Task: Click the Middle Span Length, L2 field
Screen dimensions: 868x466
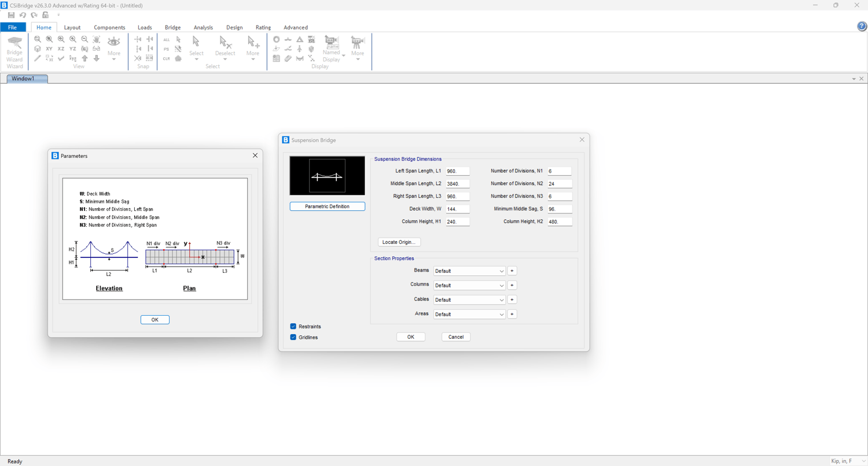Action: pos(458,184)
